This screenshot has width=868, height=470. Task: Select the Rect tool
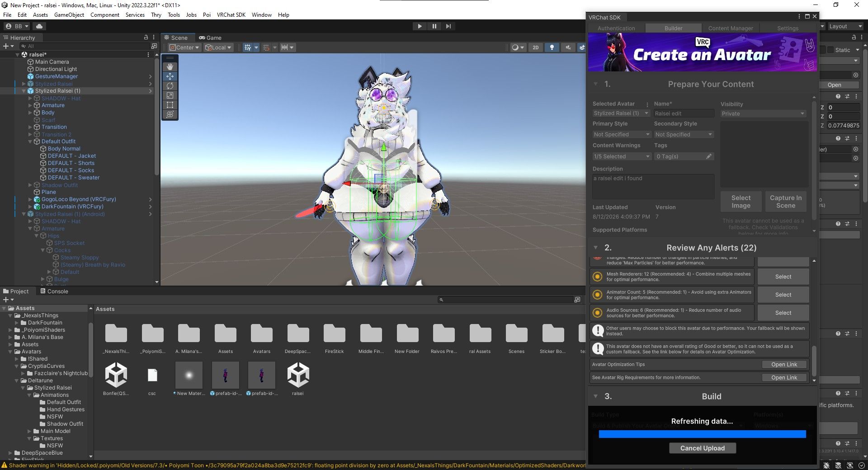tap(170, 105)
